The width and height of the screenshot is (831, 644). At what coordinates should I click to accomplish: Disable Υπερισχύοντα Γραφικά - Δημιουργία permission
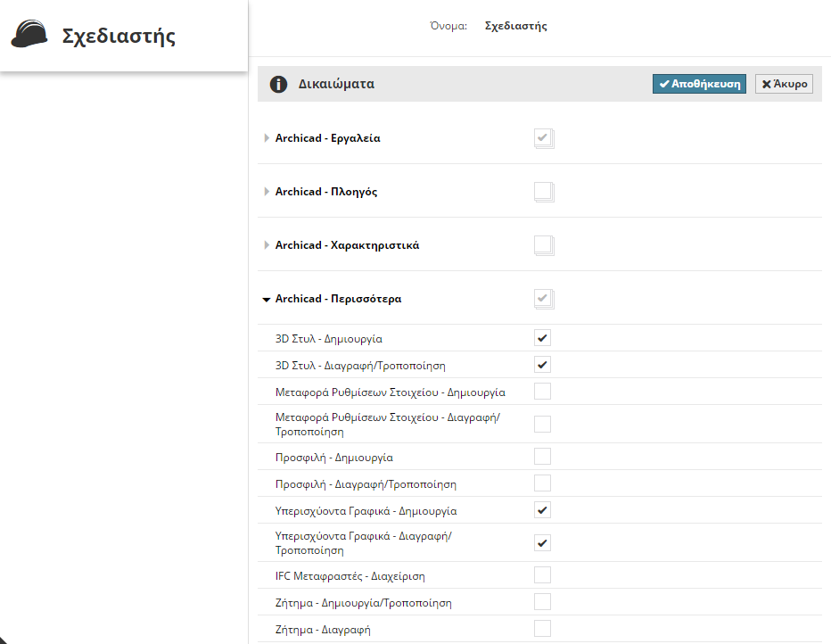[542, 510]
